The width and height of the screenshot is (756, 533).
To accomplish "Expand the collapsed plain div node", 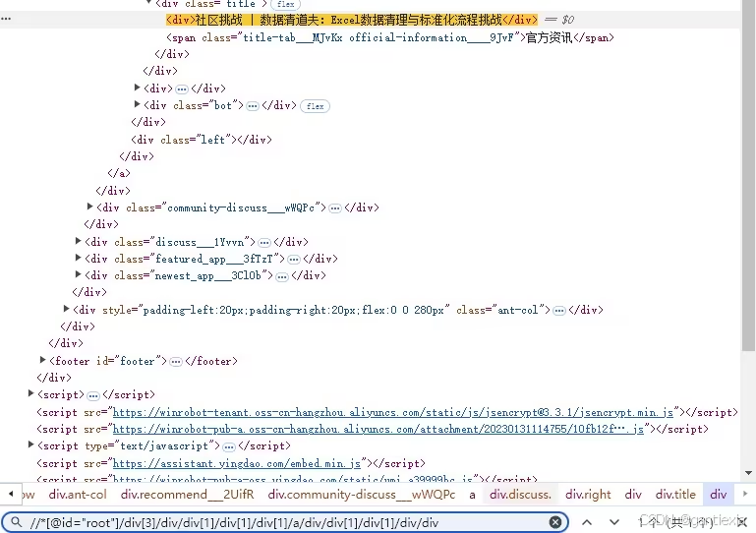I will (x=137, y=88).
